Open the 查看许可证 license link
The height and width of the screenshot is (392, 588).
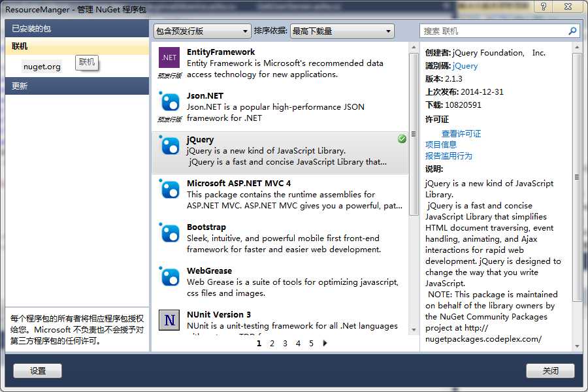[461, 133]
